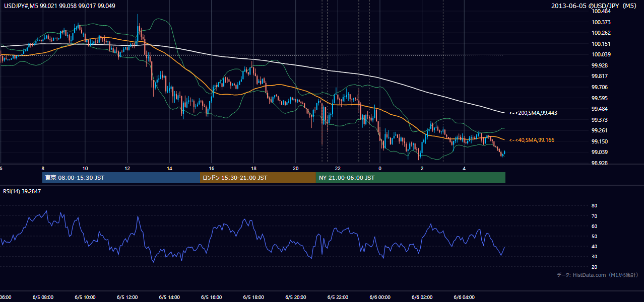Click the bottom date label 6/6 04:00
Screen dimensions: 644x302
465,297
